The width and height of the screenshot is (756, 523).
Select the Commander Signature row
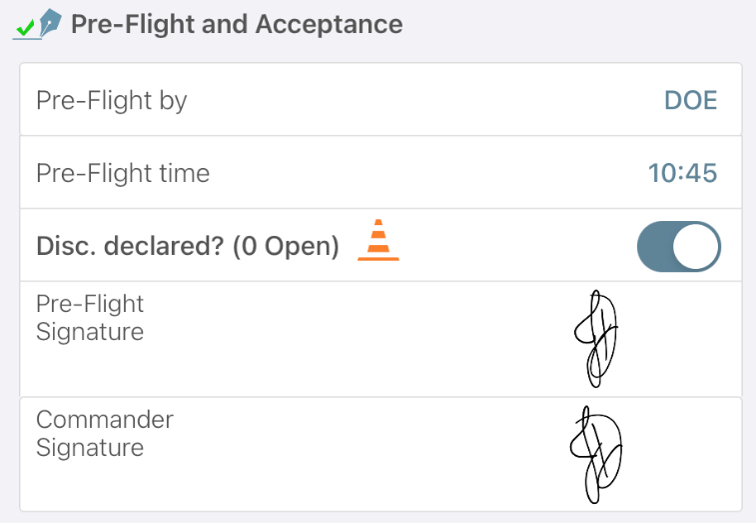(381, 455)
